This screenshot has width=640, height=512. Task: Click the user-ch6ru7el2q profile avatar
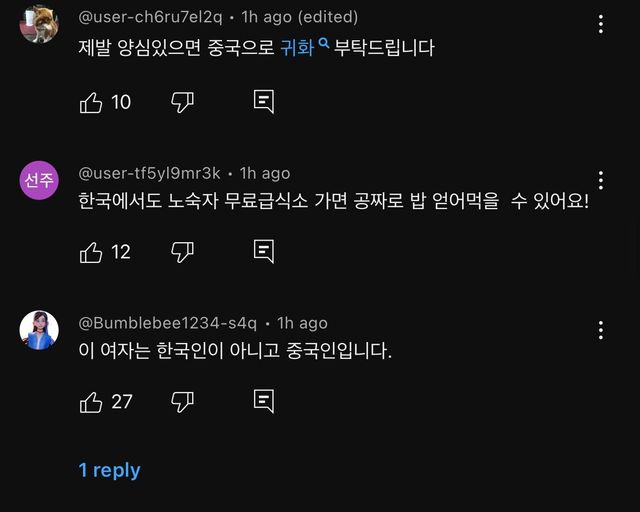(39, 24)
